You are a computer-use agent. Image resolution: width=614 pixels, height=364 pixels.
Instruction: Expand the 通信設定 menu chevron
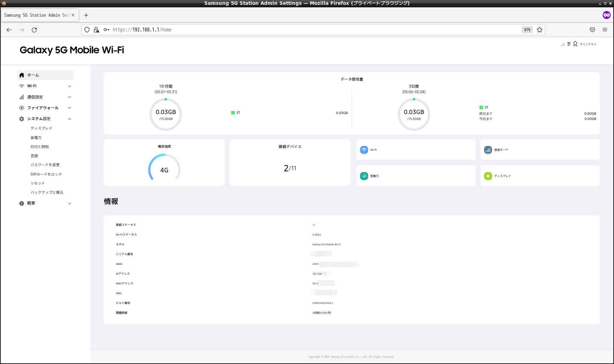pyautogui.click(x=70, y=97)
